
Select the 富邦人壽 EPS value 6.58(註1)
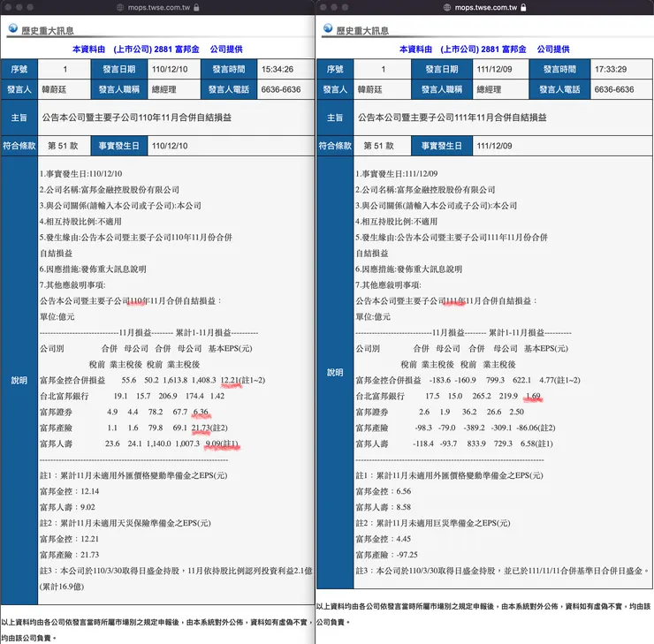point(536,443)
